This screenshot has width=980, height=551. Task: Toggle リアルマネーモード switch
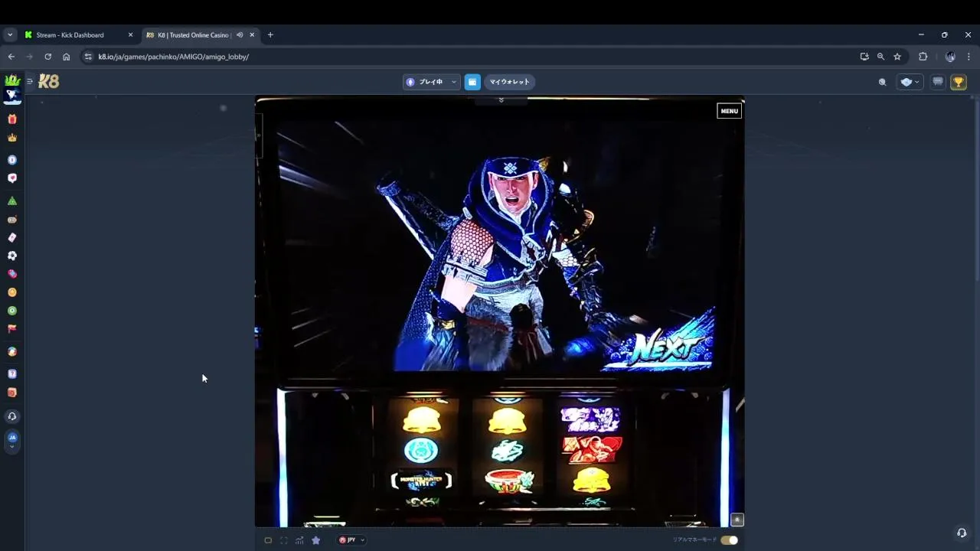coord(729,540)
